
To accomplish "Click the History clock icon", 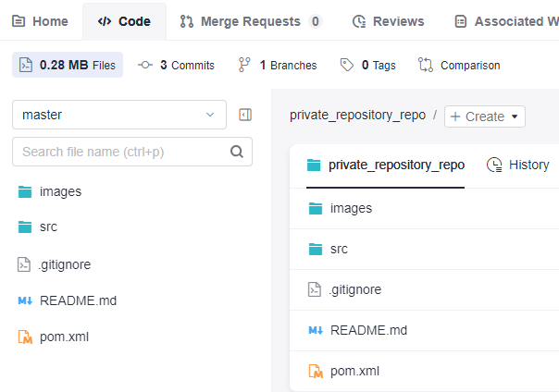I will 494,165.
